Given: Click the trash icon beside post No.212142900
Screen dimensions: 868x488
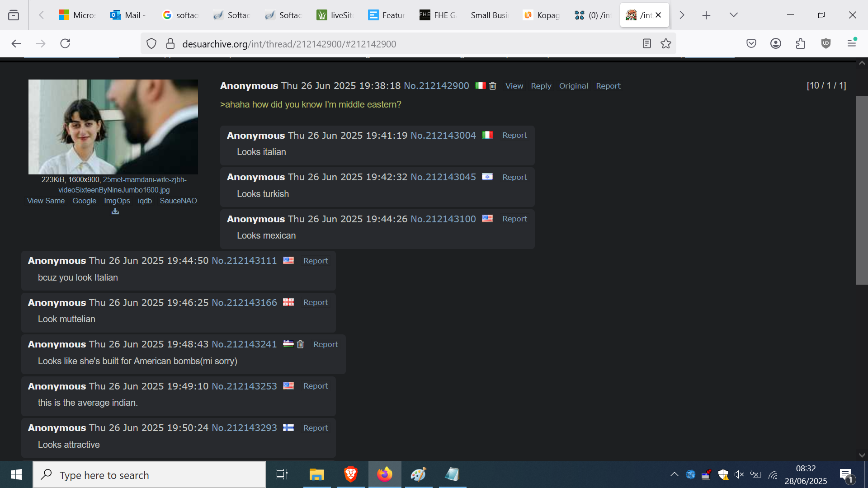Looking at the screenshot, I should [493, 86].
